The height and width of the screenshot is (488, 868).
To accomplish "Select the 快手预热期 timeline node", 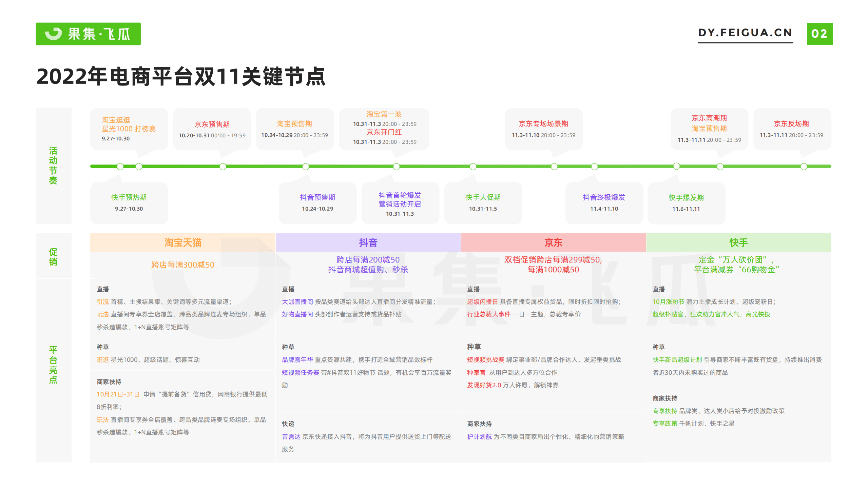I will (x=129, y=203).
